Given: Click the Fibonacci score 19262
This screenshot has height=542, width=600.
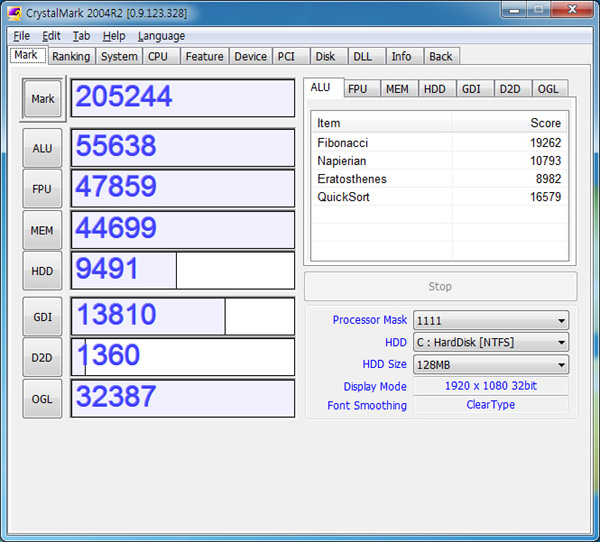Looking at the screenshot, I should pos(545,143).
